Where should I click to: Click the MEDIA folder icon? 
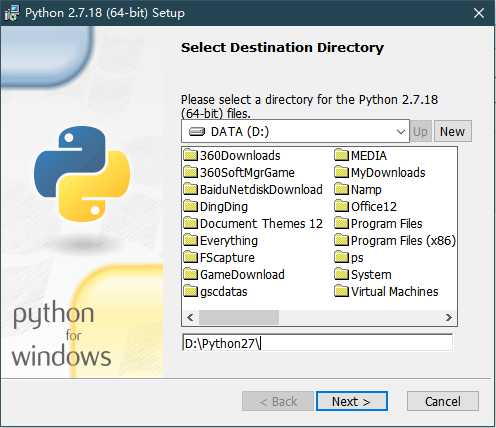pos(342,155)
